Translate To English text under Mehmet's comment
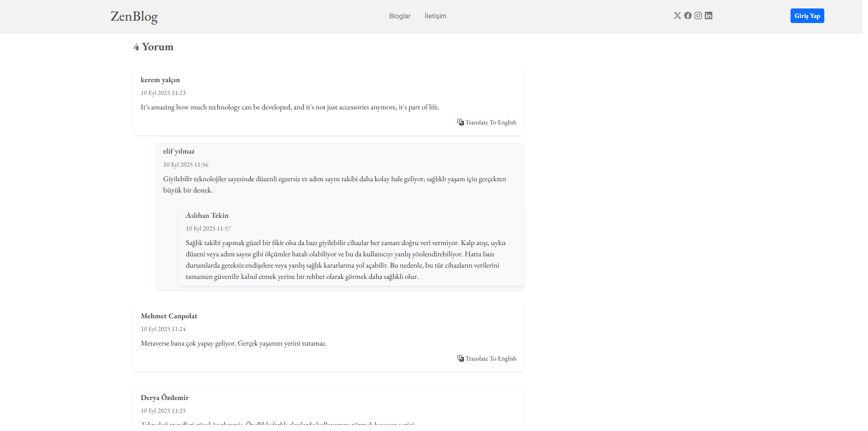 pyautogui.click(x=490, y=359)
